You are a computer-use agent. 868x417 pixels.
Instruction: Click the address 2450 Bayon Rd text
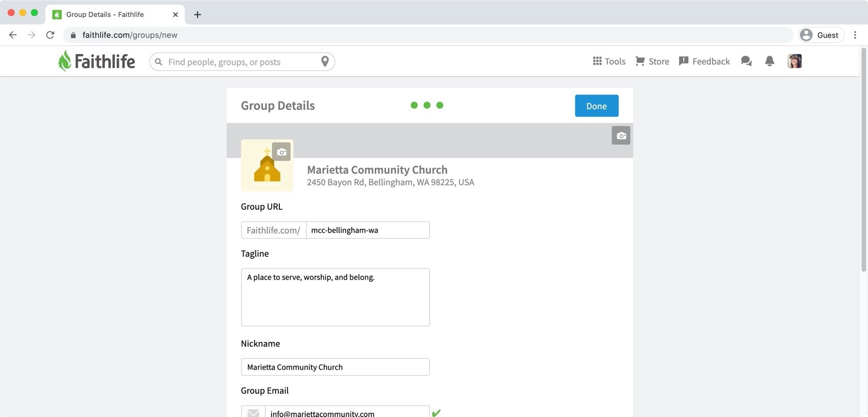point(391,182)
